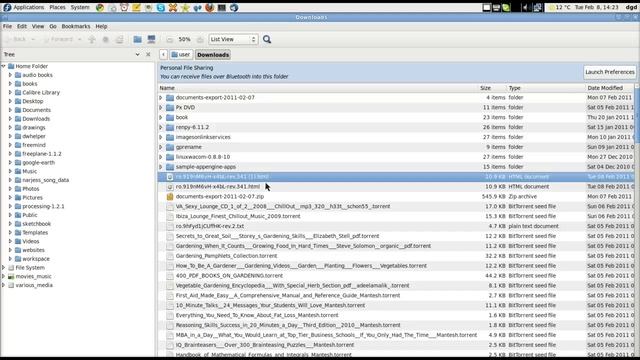Viewport: 640px width, 360px height.
Task: Select Gardening_Pamphlets_Collection.torrent file
Action: (x=226, y=256)
